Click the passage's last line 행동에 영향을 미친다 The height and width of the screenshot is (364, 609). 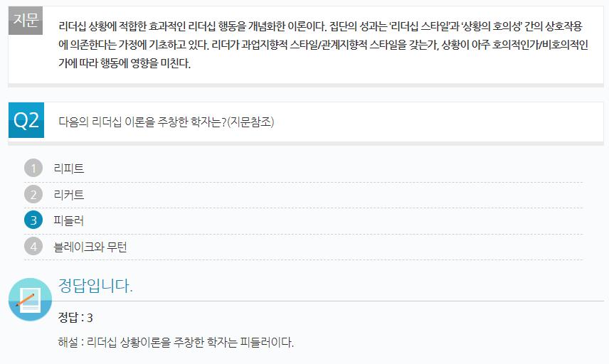pos(125,63)
